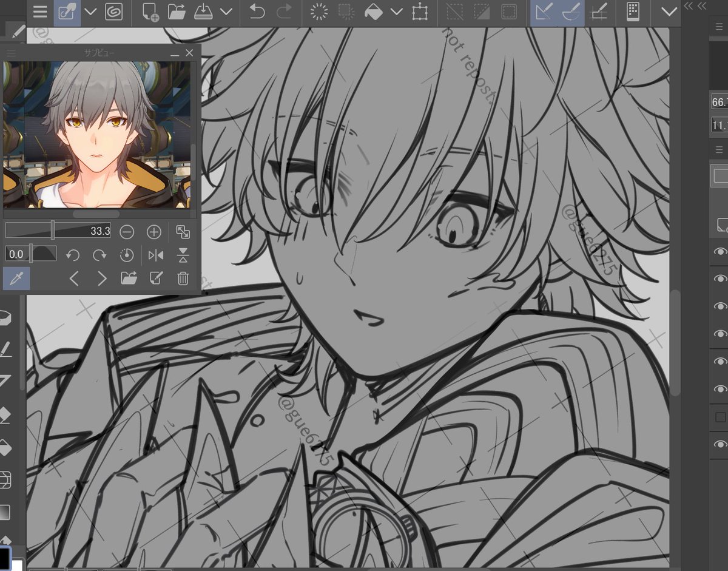Collapse the palette dock with the first double-arrow
728x571 pixels.
[688, 5]
